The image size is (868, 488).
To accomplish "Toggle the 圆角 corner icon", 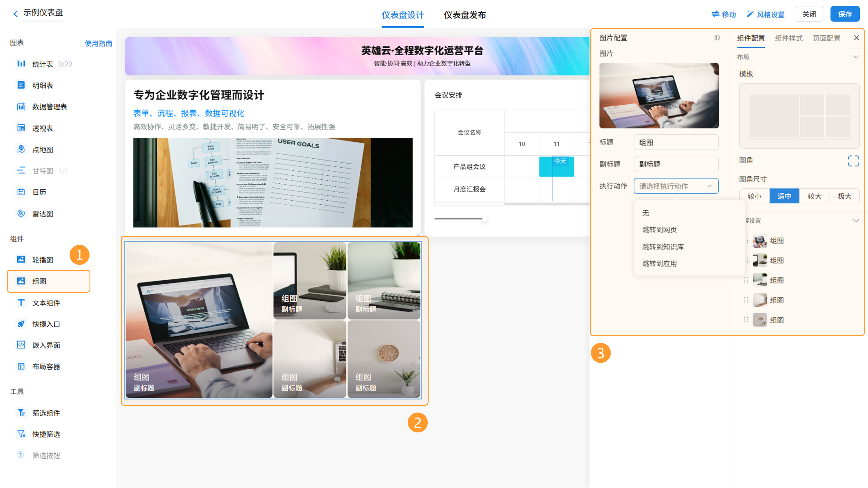I will point(853,161).
